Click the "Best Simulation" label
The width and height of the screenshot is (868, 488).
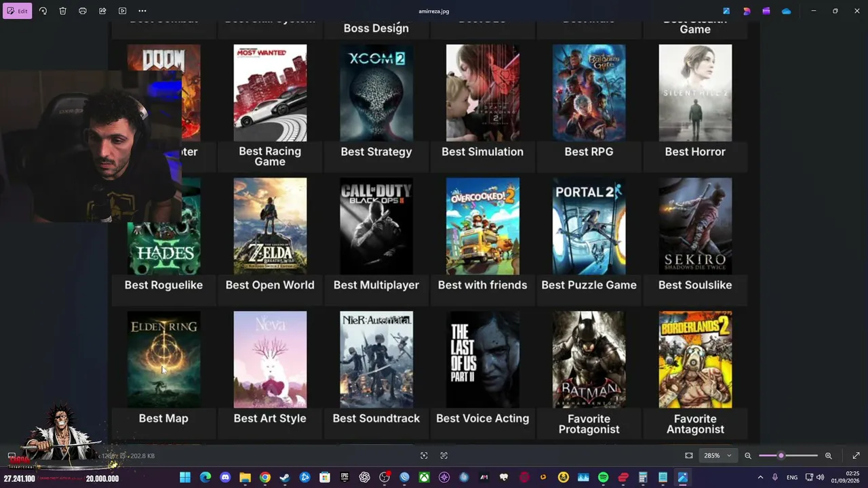click(482, 152)
